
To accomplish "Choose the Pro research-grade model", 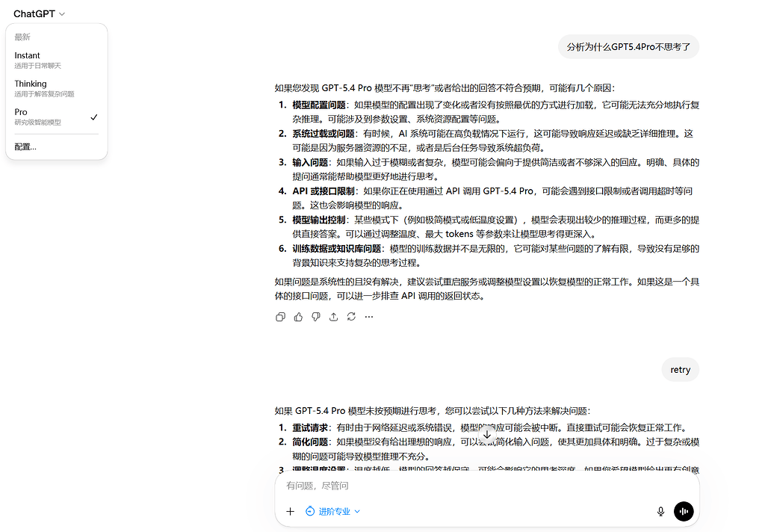I will coord(56,117).
